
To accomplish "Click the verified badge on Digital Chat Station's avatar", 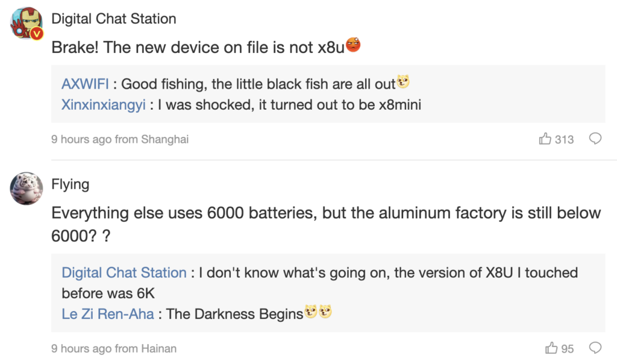I will pos(37,34).
